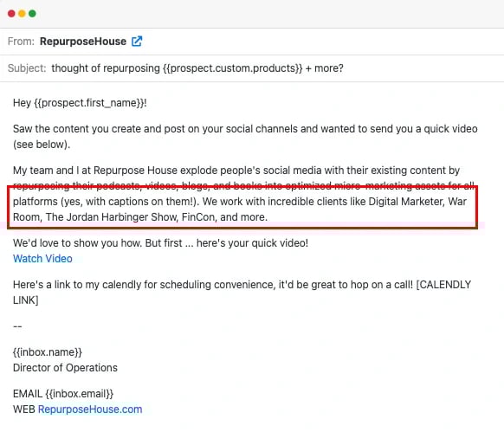
Task: Click the 'We'd love to show you how' line
Action: [x=160, y=243]
